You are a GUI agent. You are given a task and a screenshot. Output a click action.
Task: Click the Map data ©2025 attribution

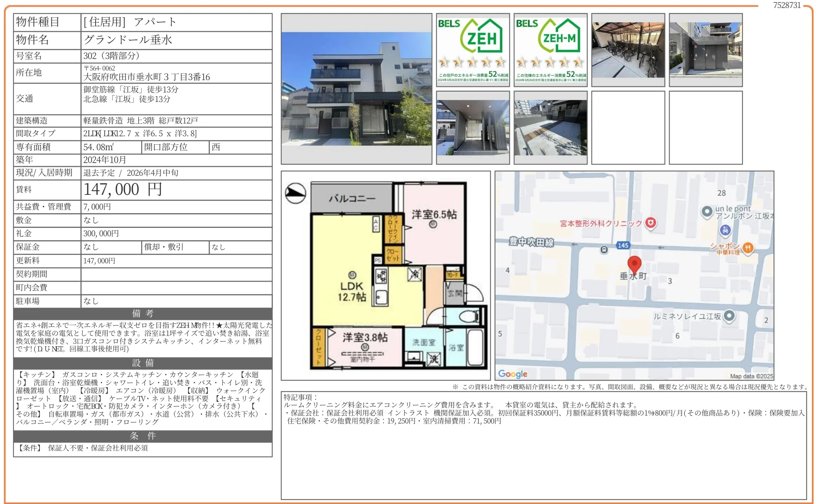[751, 376]
